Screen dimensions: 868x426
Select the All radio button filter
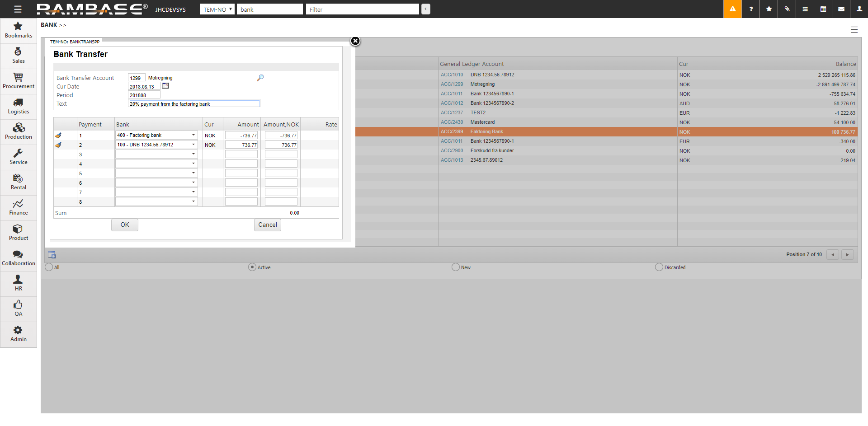[x=49, y=267]
